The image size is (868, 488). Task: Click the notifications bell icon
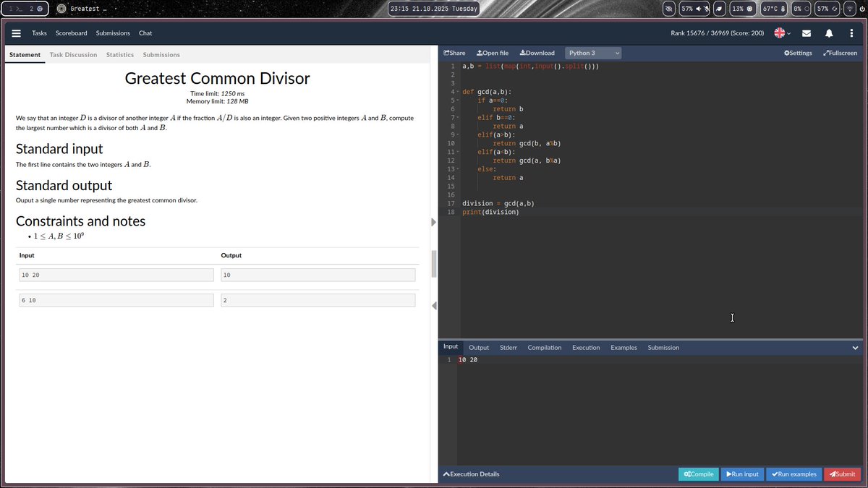829,33
